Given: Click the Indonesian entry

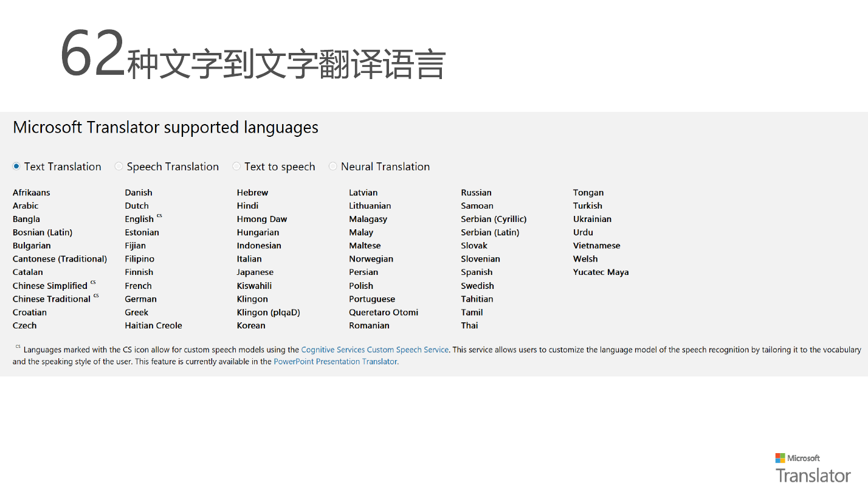Looking at the screenshot, I should click(x=259, y=246).
